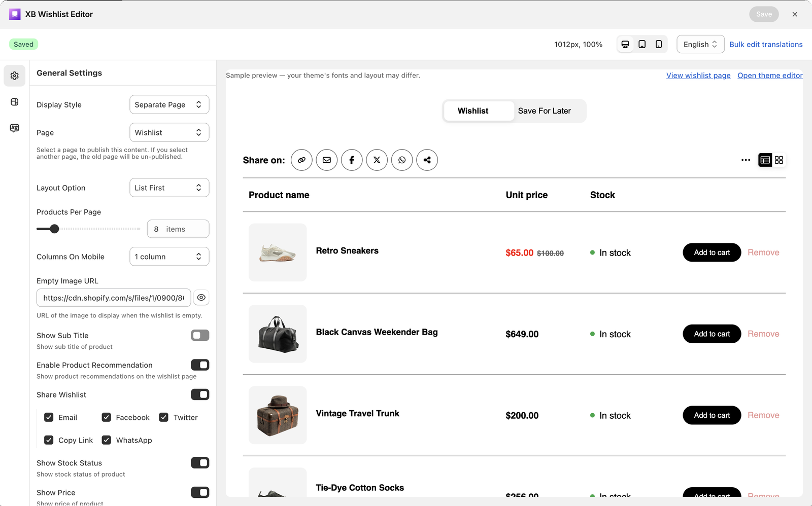The width and height of the screenshot is (812, 506).
Task: Open the English language selector
Action: click(700, 44)
